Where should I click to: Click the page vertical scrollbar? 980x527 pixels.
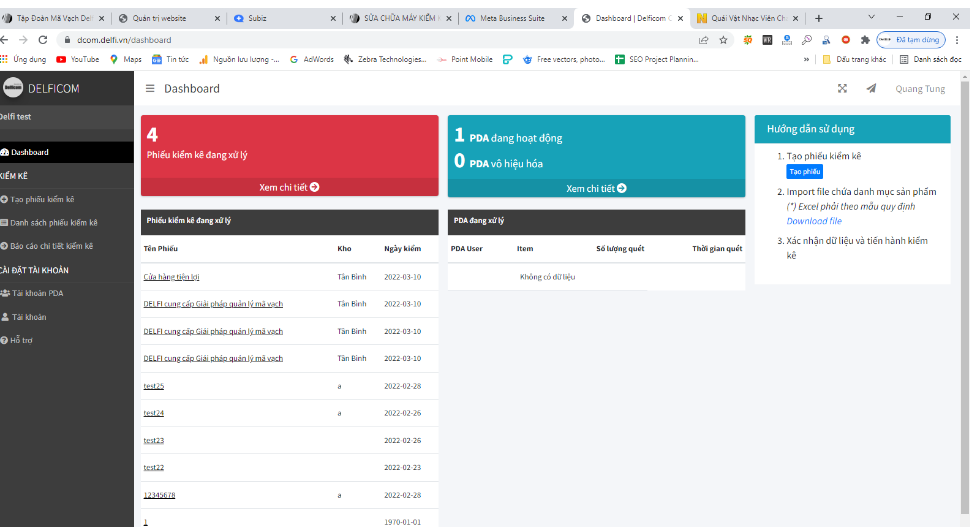[965, 294]
